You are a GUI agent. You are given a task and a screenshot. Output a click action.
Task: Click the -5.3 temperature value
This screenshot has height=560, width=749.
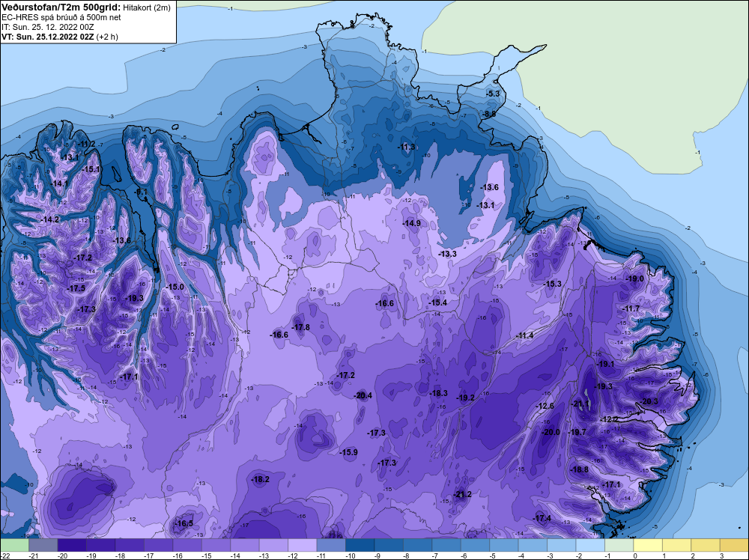click(x=493, y=94)
